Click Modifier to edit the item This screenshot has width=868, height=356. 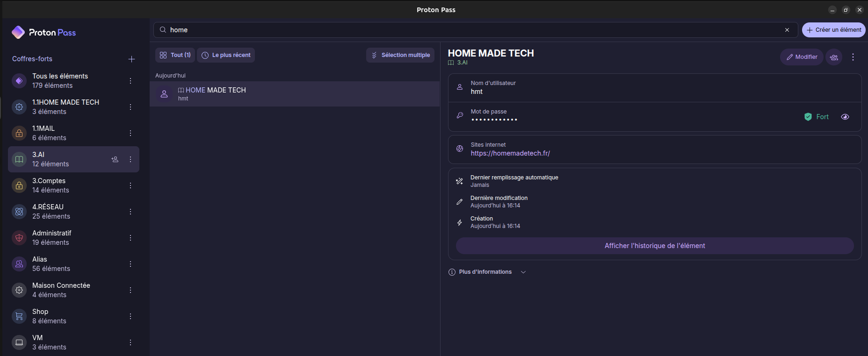pos(802,57)
